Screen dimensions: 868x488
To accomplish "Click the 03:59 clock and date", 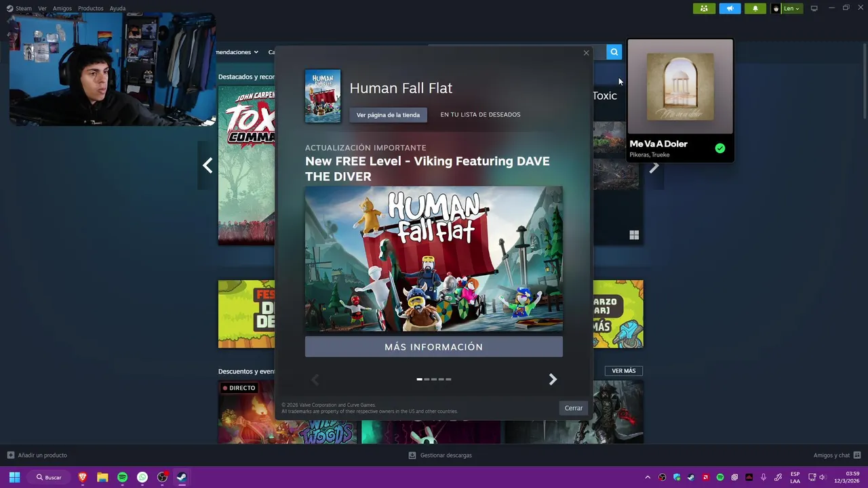I will click(x=847, y=477).
